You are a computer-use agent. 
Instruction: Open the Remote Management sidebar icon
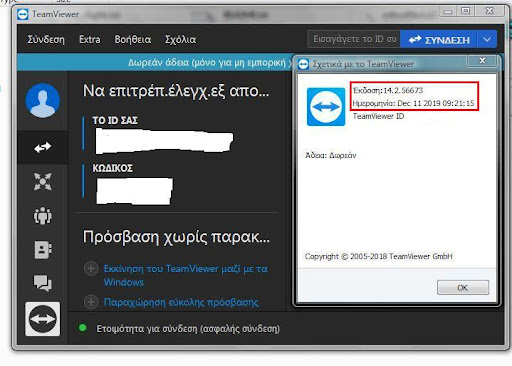43,182
